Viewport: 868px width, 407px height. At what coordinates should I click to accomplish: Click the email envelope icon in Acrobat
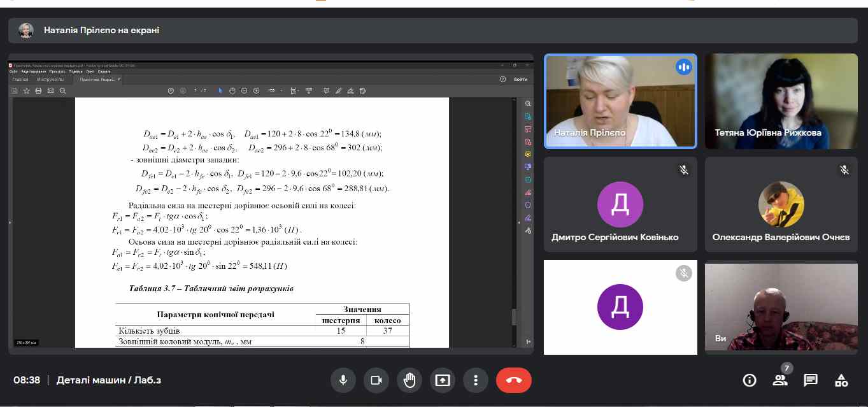click(x=51, y=90)
